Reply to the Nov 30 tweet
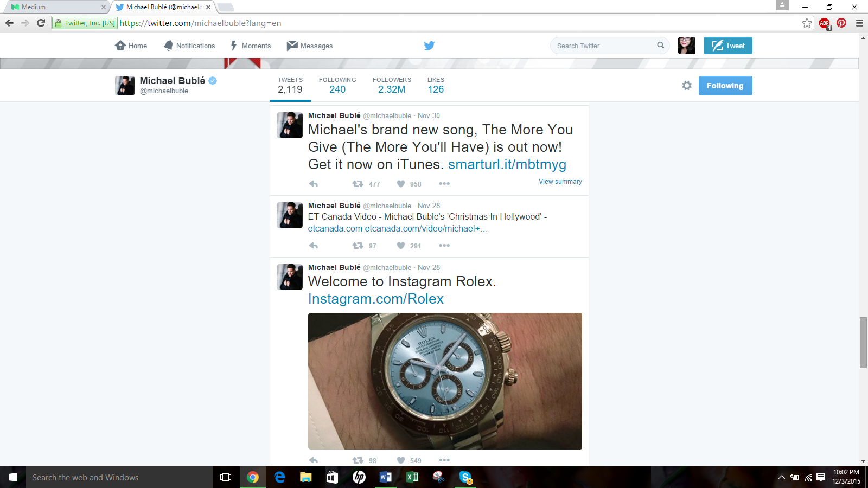Viewport: 868px width, 488px height. (314, 184)
